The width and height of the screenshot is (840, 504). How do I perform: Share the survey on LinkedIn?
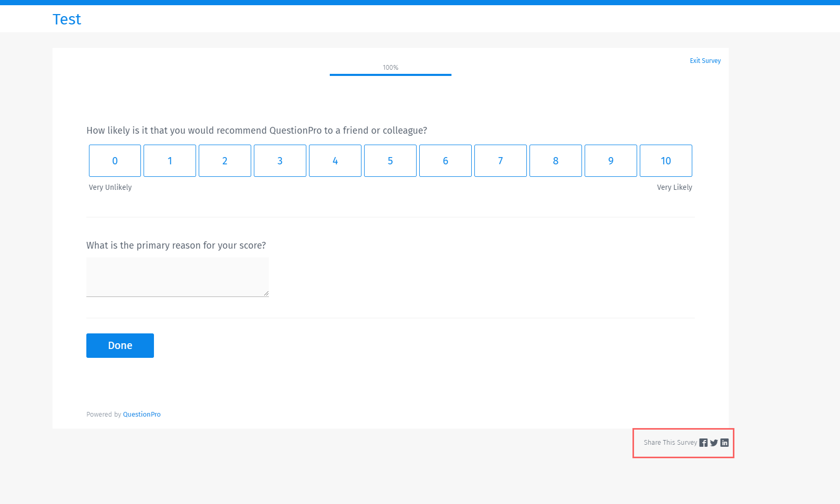[x=724, y=443]
